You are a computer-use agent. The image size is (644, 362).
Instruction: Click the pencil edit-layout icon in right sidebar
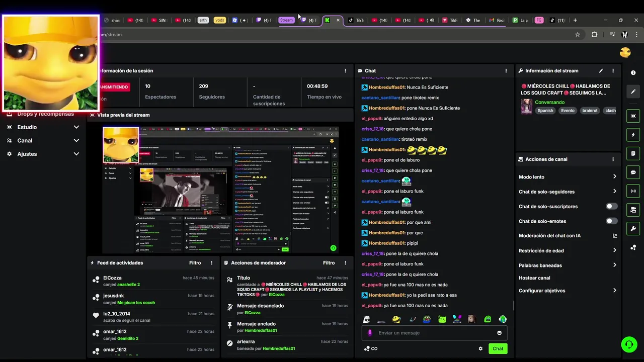point(633,92)
